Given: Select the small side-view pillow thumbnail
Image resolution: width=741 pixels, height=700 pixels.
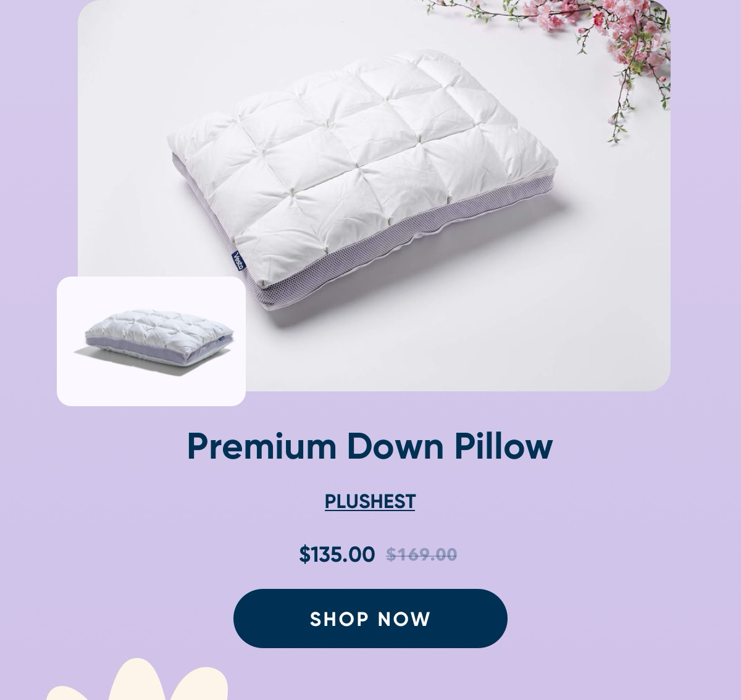Looking at the screenshot, I should click(151, 341).
